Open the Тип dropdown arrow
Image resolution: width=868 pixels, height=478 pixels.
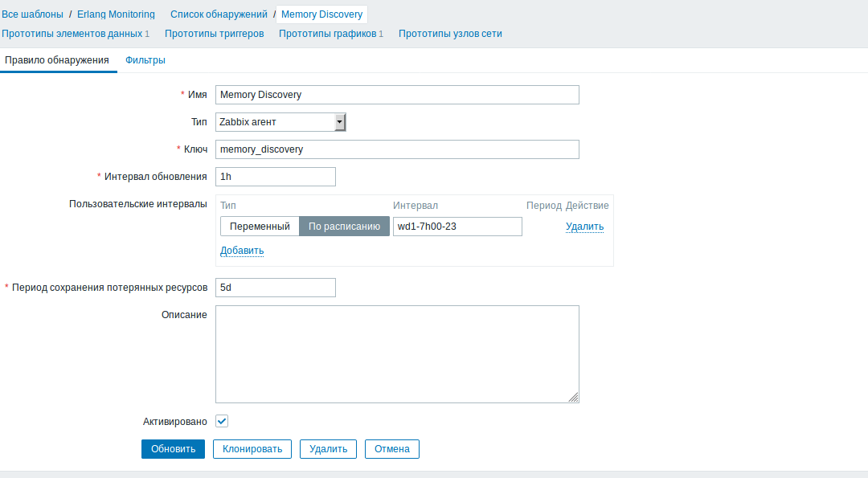[x=340, y=122]
